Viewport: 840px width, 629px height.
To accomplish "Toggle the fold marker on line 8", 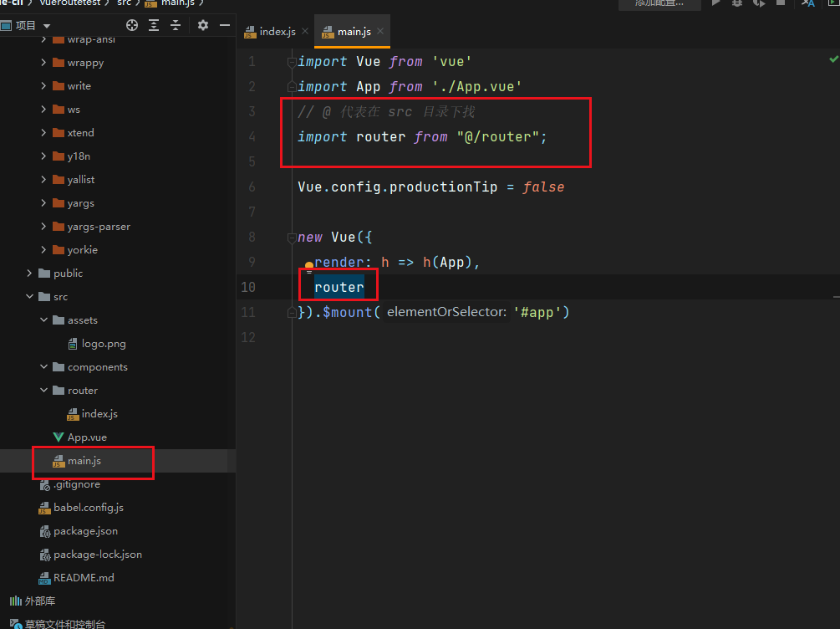I will click(292, 237).
